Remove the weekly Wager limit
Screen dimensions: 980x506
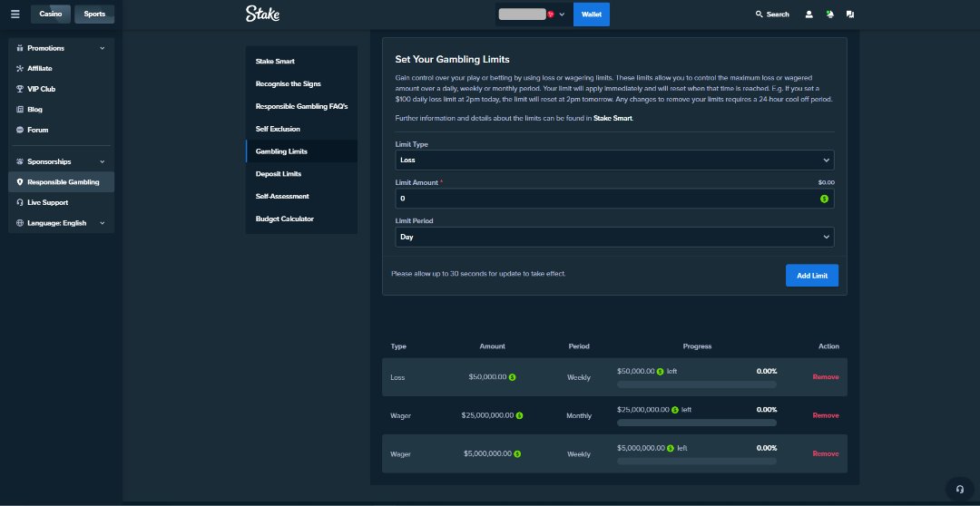point(826,454)
